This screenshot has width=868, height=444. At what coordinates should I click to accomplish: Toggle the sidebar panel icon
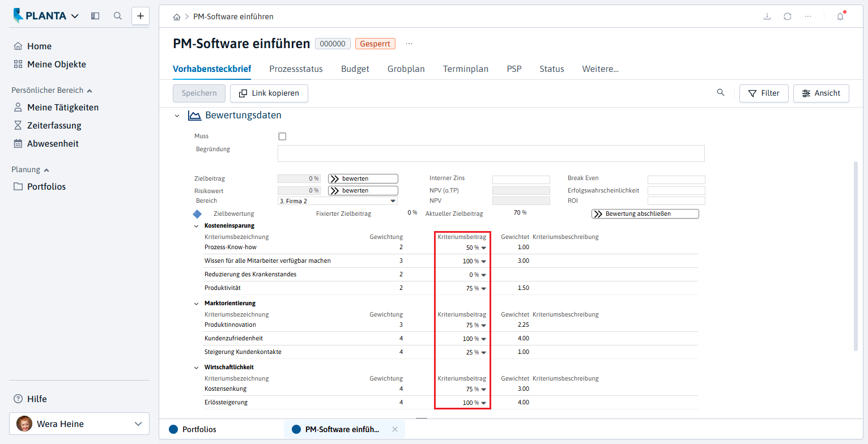tap(95, 16)
